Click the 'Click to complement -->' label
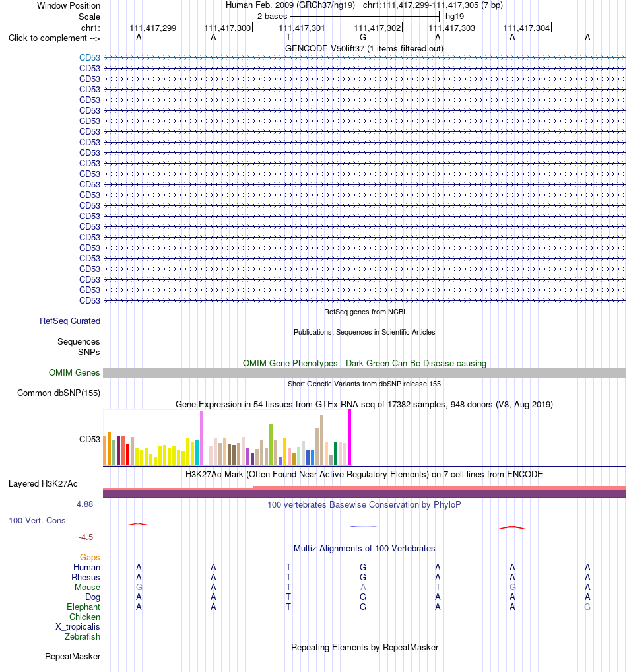 (x=54, y=38)
